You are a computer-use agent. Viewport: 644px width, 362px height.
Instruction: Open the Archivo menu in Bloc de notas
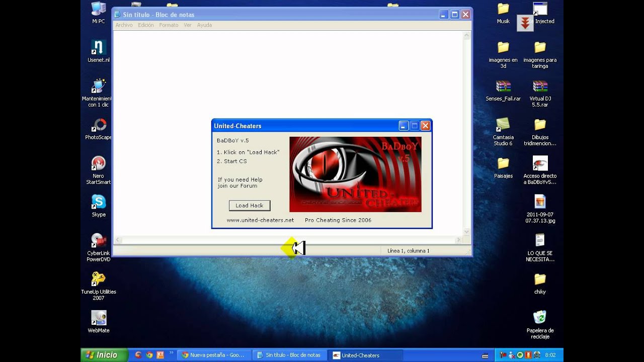point(124,25)
